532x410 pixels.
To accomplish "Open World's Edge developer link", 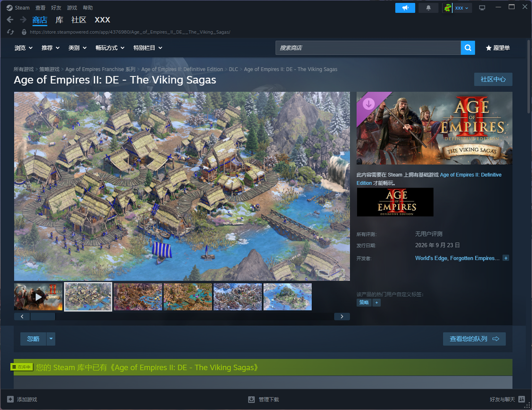I will [431, 258].
